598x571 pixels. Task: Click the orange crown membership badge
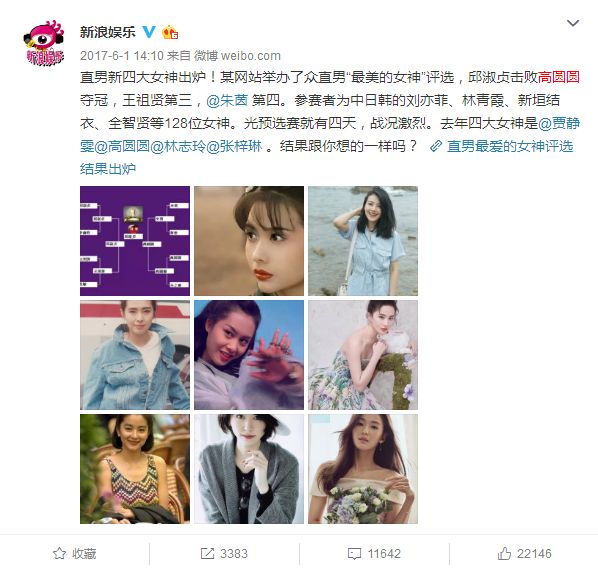(x=170, y=32)
